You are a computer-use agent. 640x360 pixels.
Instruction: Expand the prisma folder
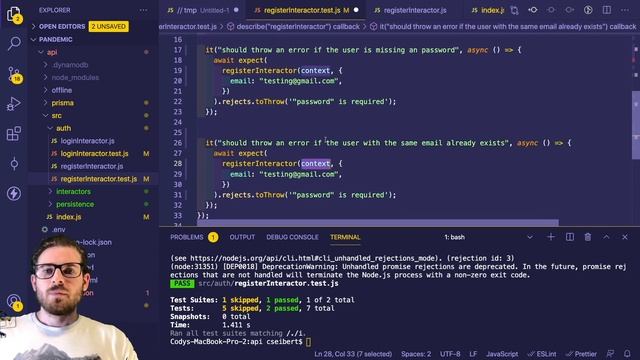click(x=62, y=103)
